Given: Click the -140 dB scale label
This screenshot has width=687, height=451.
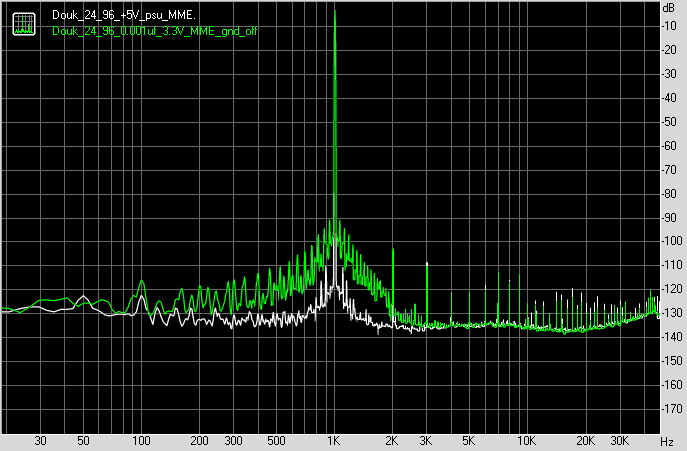Looking at the screenshot, I should coord(672,337).
